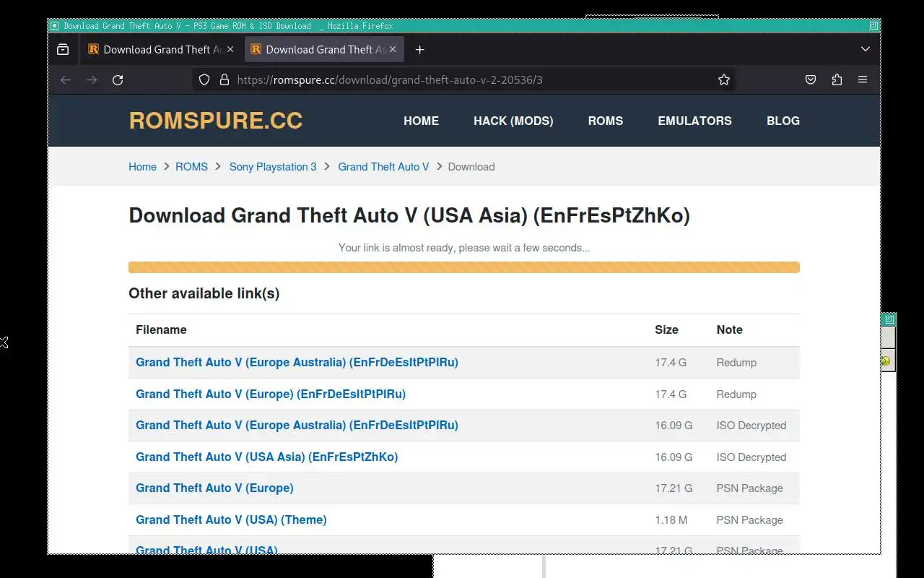Click 'Your link is almost ready' message
Image resolution: width=924 pixels, height=578 pixels.
click(x=464, y=248)
